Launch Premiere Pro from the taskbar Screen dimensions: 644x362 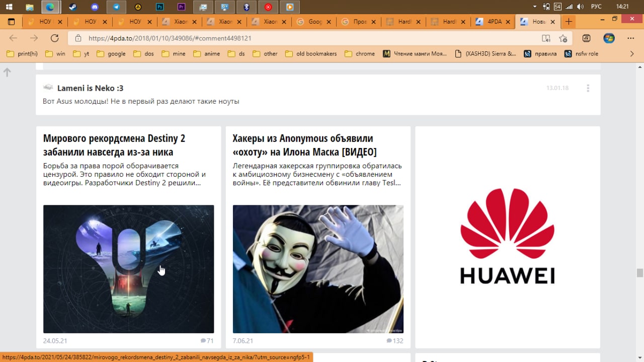point(182,7)
